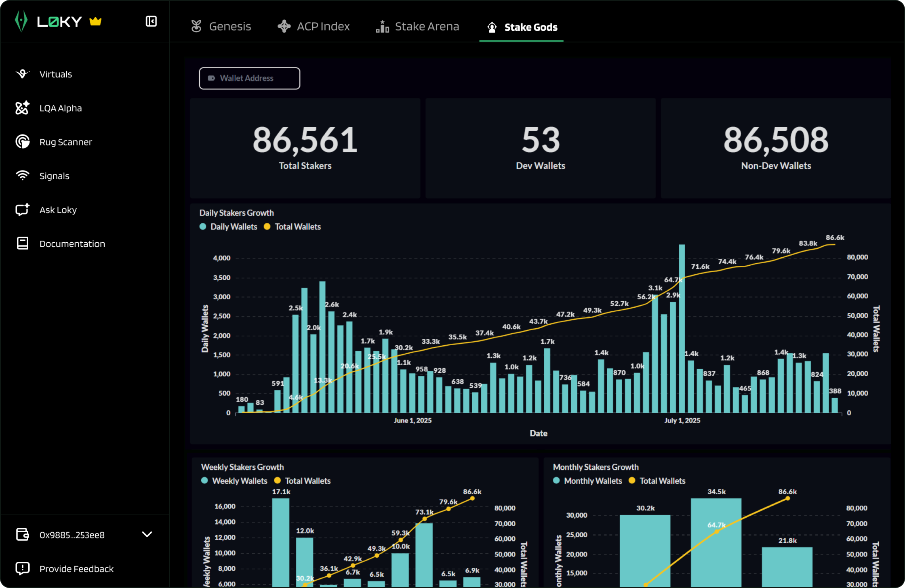Click the 86,561 Total Stakers card
Screen dimensions: 905x588
[305, 148]
